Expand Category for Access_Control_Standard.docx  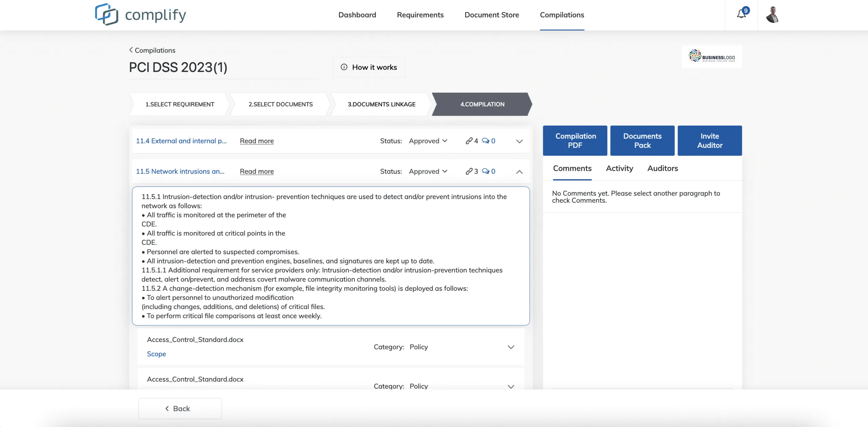tap(511, 347)
